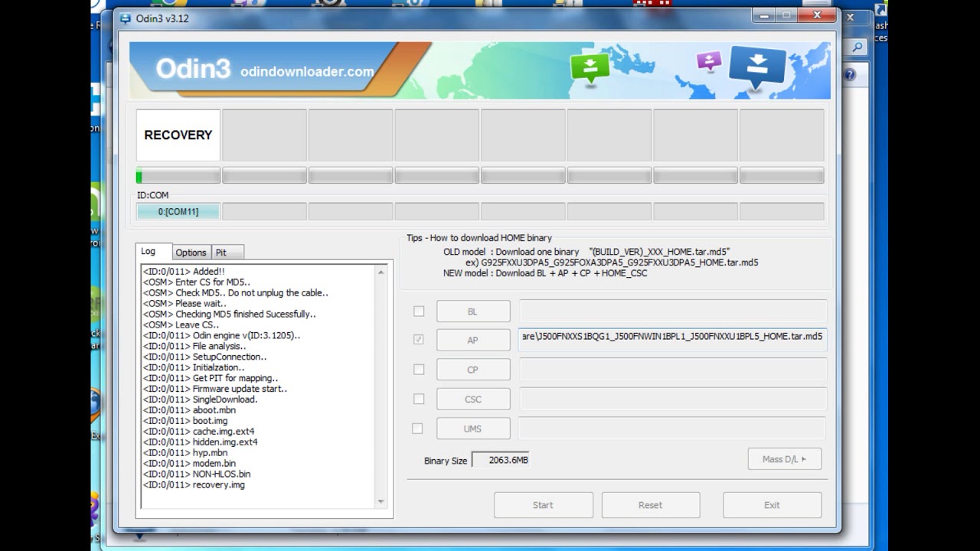
Task: Click the RECOVERY progress bar
Action: pos(178,176)
